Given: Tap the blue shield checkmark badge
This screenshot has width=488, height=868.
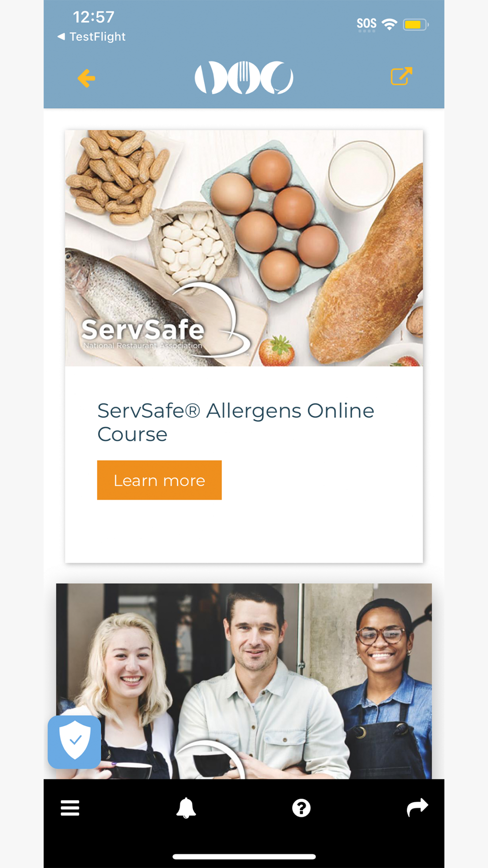Looking at the screenshot, I should pyautogui.click(x=74, y=742).
